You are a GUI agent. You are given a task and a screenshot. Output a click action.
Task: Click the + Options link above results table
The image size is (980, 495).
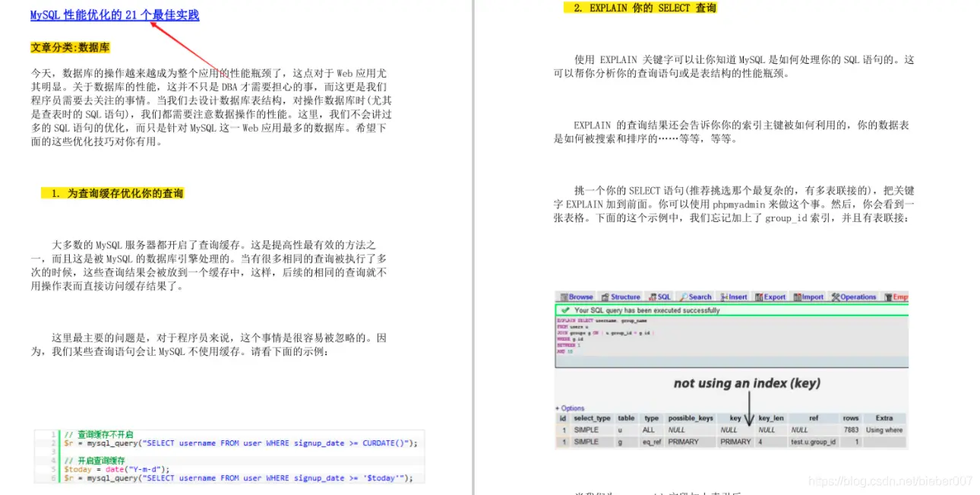(570, 408)
